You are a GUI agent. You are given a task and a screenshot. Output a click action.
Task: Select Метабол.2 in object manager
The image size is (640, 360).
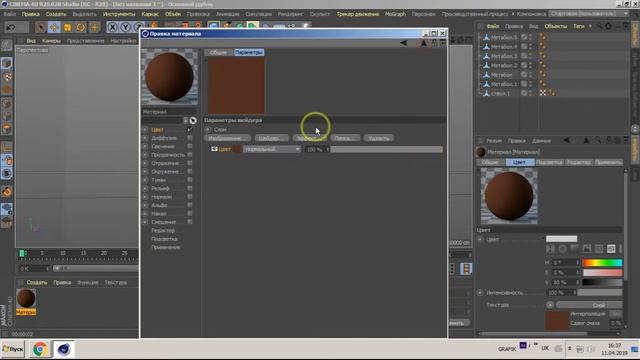point(504,65)
